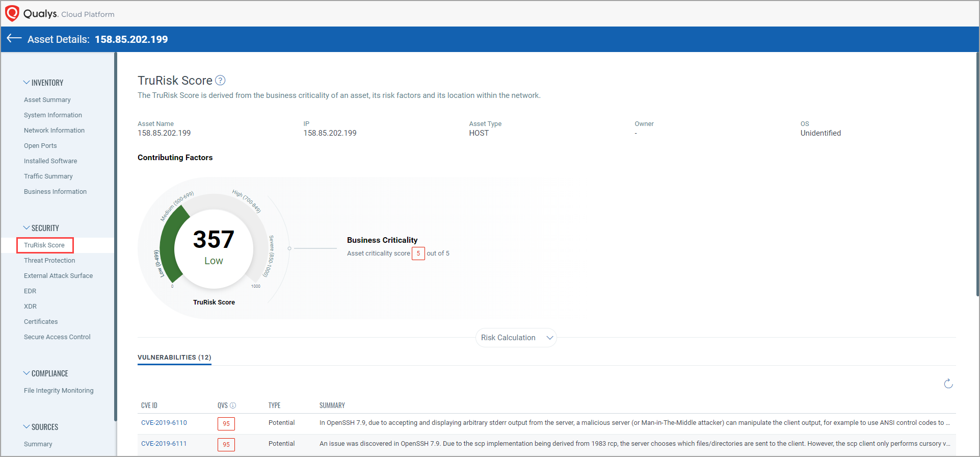The height and width of the screenshot is (457, 980).
Task: Open Secure Access Control
Action: [x=57, y=337]
